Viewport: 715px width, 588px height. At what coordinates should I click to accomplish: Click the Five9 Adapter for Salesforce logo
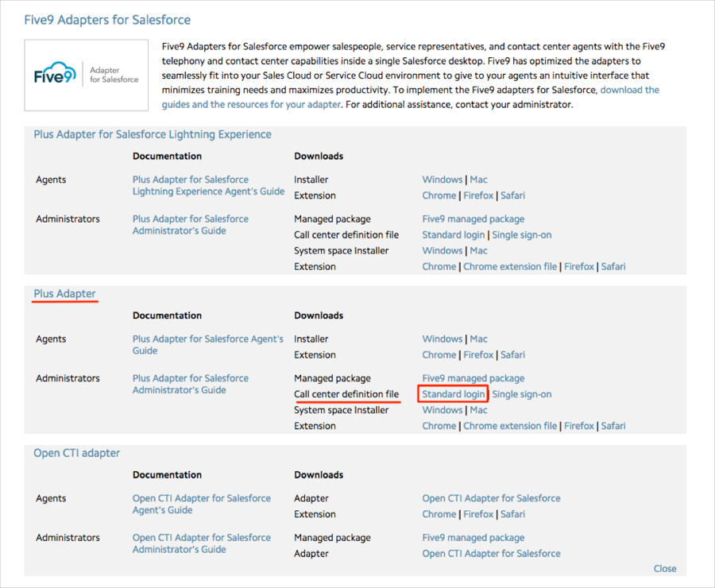pyautogui.click(x=86, y=75)
